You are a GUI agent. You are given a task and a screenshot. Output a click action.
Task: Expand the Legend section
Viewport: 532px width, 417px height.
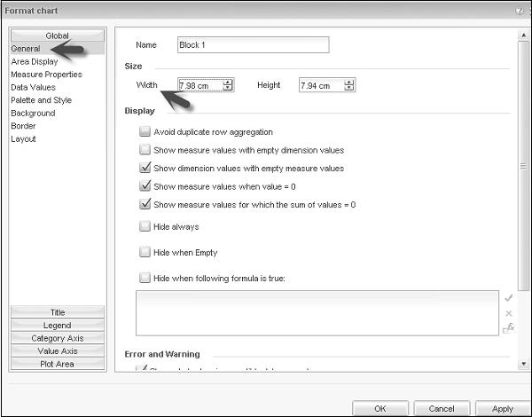click(58, 325)
